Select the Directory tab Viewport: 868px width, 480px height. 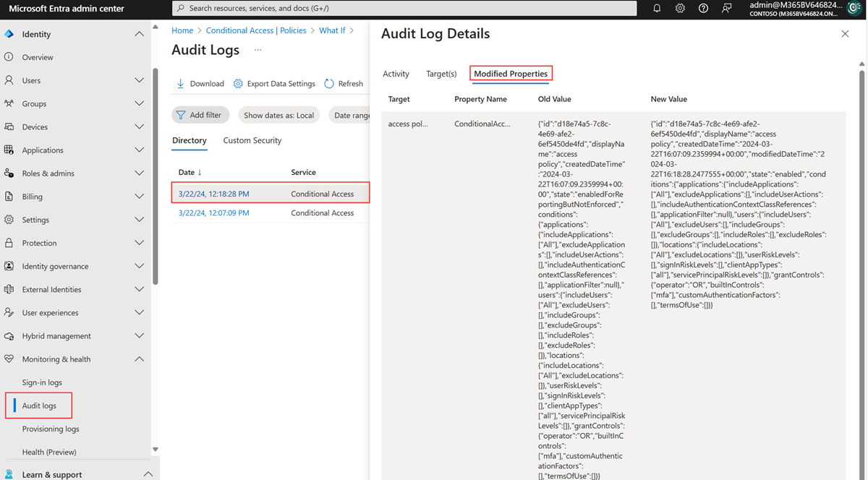[190, 141]
